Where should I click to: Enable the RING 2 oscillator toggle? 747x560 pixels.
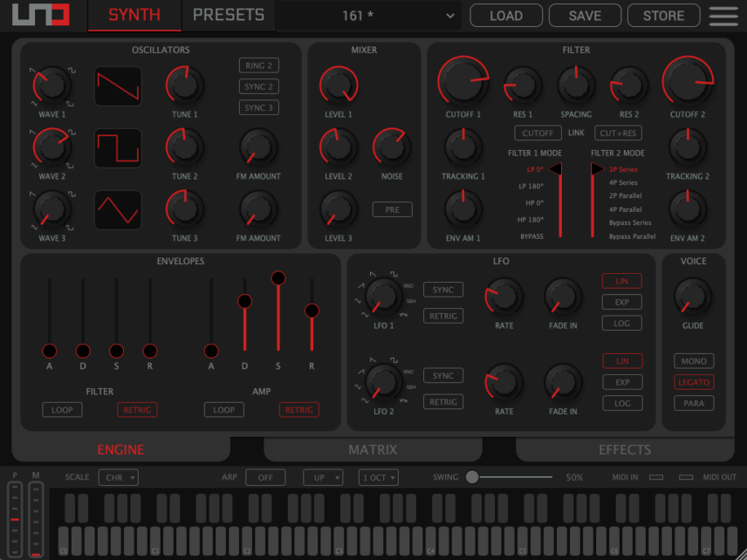click(x=258, y=65)
